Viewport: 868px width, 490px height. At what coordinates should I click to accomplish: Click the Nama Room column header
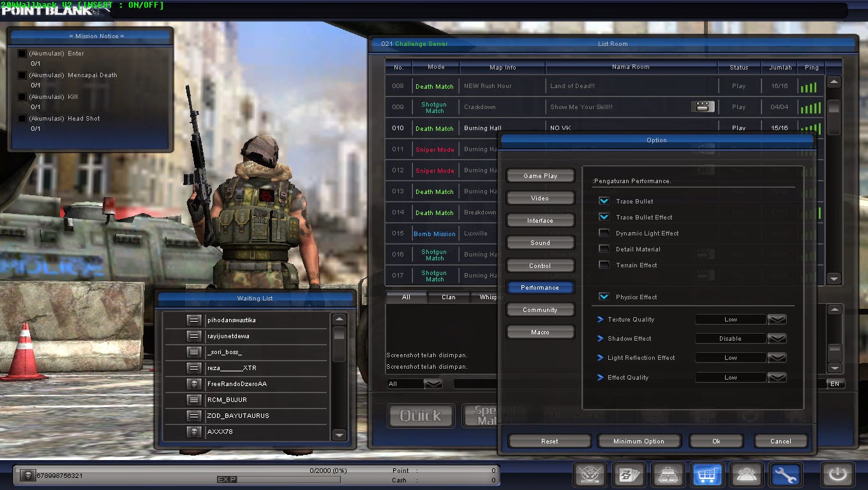pyautogui.click(x=631, y=67)
